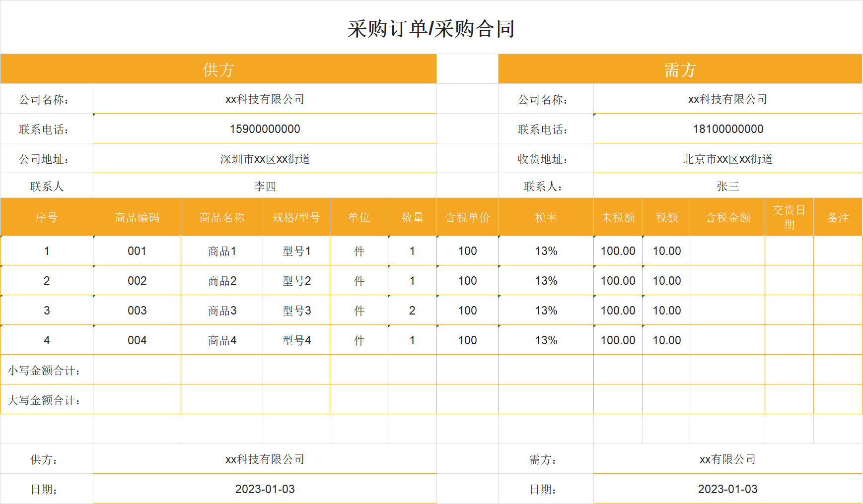Click the spec cell 型号3
Screen dimensions: 863x504
click(296, 311)
